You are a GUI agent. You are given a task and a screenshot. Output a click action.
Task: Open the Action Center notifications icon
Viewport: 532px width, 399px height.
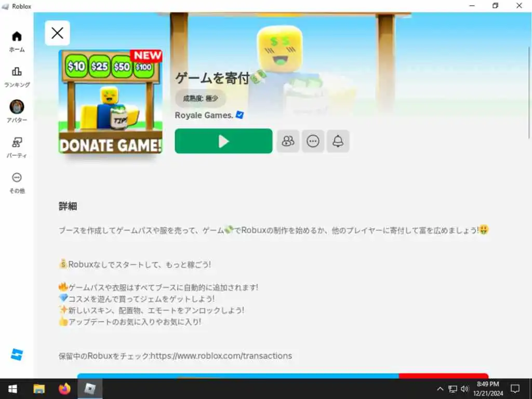(x=515, y=389)
